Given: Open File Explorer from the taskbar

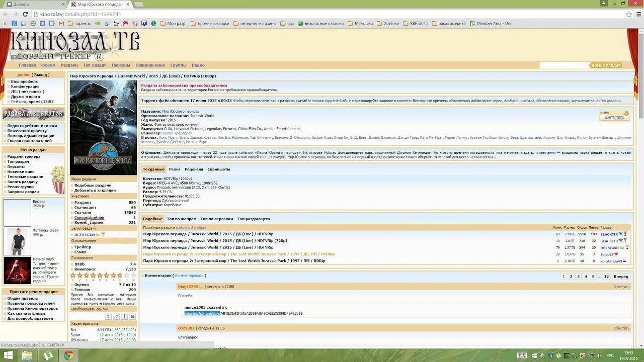Looking at the screenshot, I should [x=27, y=355].
